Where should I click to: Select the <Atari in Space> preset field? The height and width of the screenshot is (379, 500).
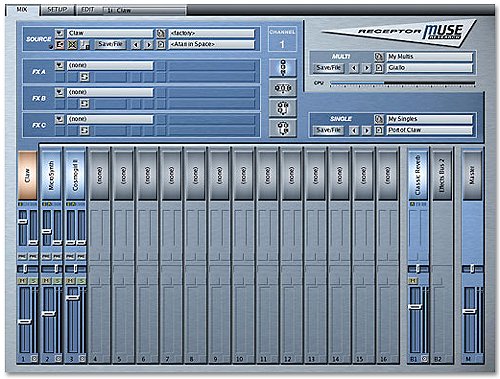212,44
